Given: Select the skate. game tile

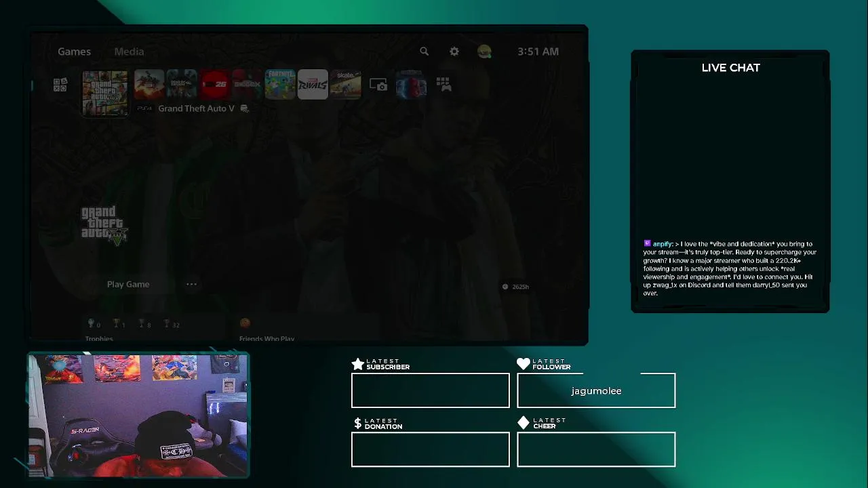Looking at the screenshot, I should [x=345, y=85].
